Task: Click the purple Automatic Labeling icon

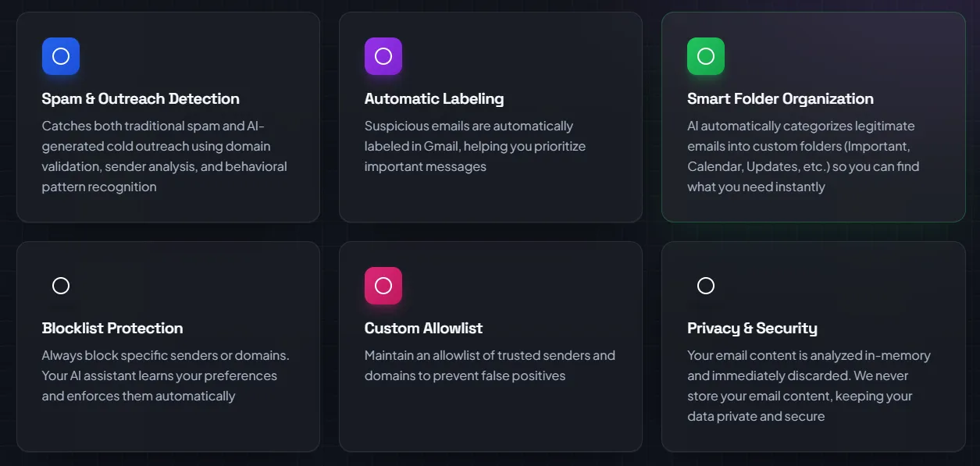Action: [x=383, y=56]
